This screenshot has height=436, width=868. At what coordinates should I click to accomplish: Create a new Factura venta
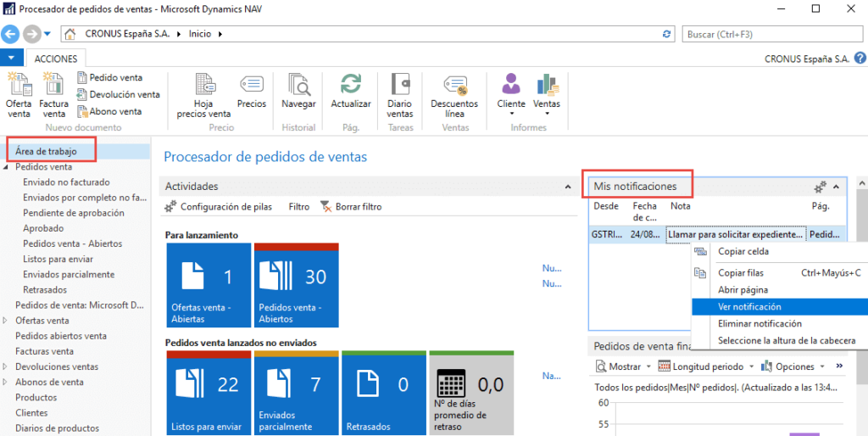pyautogui.click(x=53, y=94)
